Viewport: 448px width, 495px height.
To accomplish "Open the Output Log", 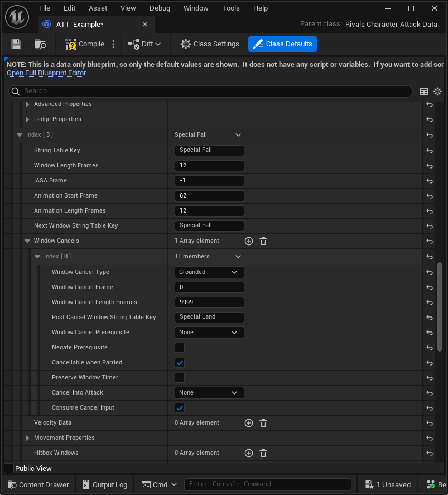I will (x=105, y=484).
